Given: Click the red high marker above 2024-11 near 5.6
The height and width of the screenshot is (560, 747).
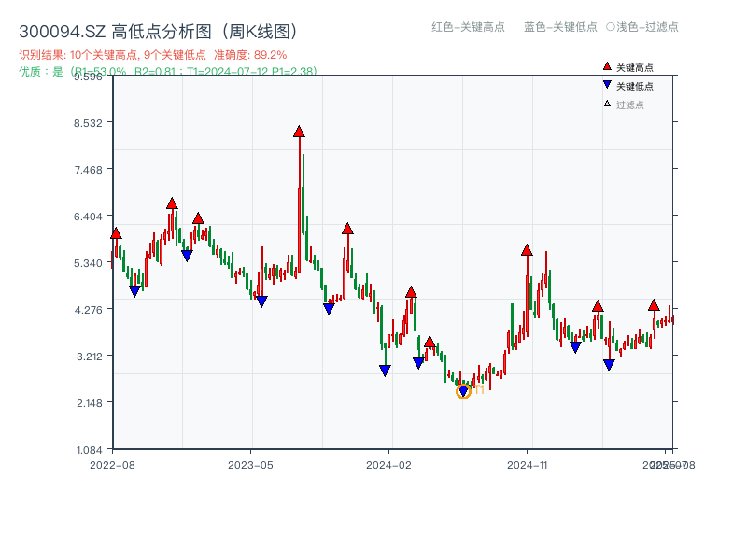Looking at the screenshot, I should click(527, 250).
